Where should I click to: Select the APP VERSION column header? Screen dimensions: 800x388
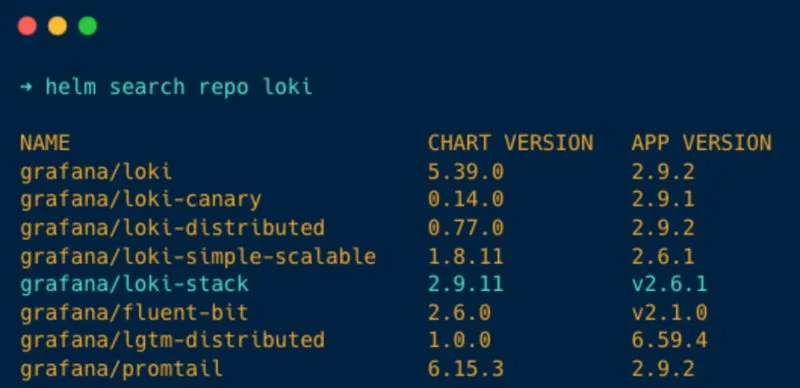702,143
